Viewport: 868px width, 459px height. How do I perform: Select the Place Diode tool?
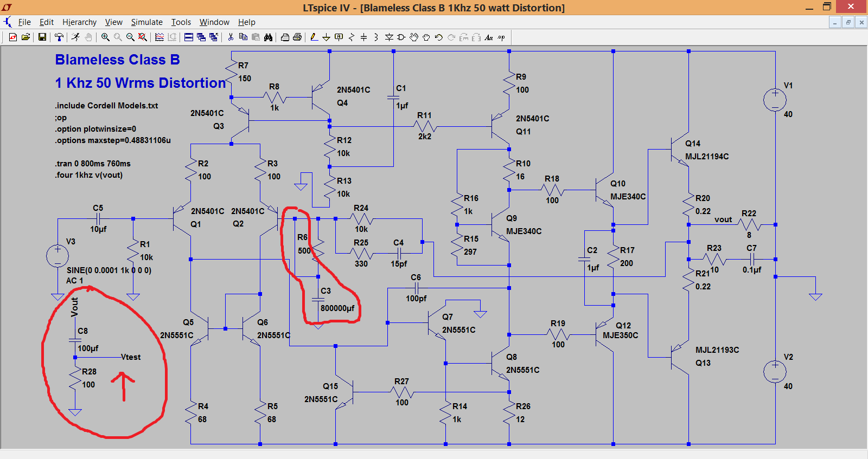point(389,37)
